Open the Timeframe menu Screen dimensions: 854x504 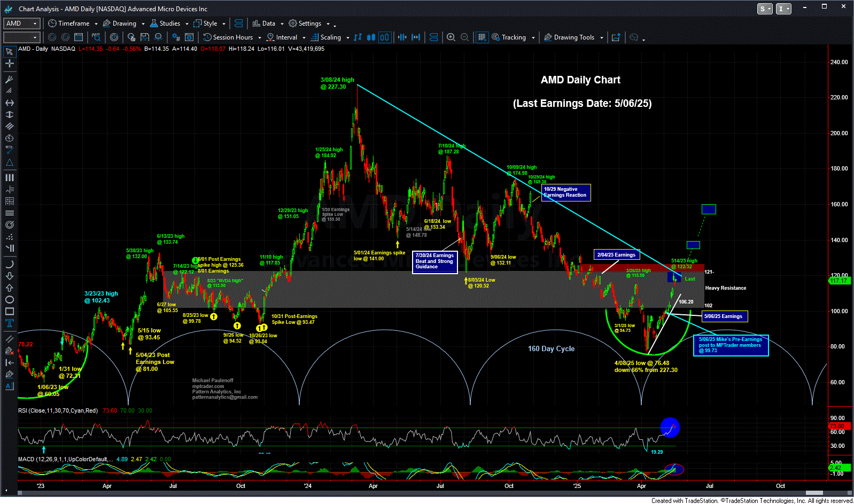click(x=69, y=24)
